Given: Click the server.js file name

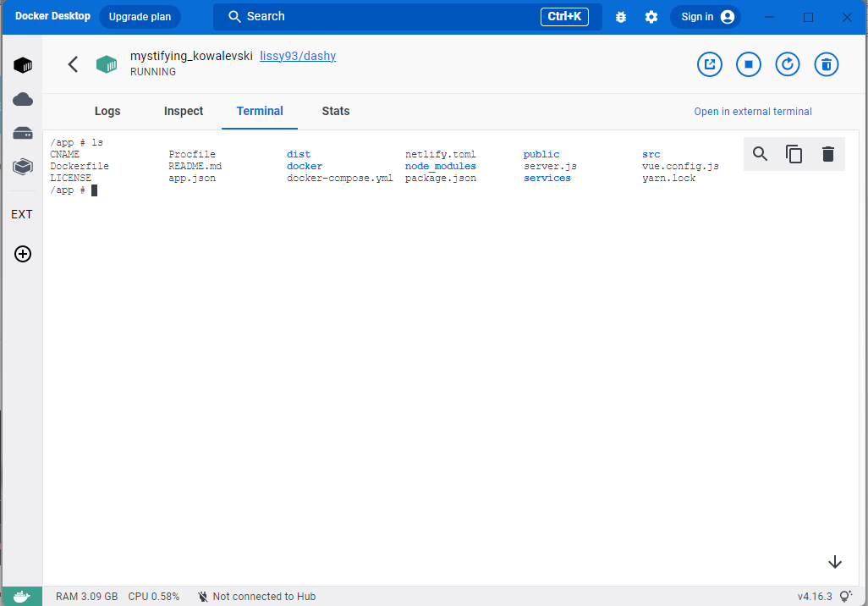Looking at the screenshot, I should point(550,166).
